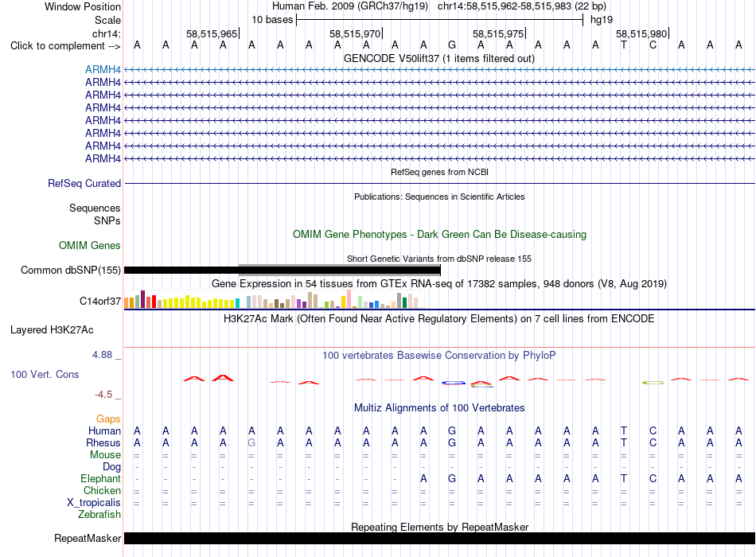Image resolution: width=756 pixels, height=557 pixels.
Task: Click the Layered H3K27Ac label
Action: coord(52,330)
